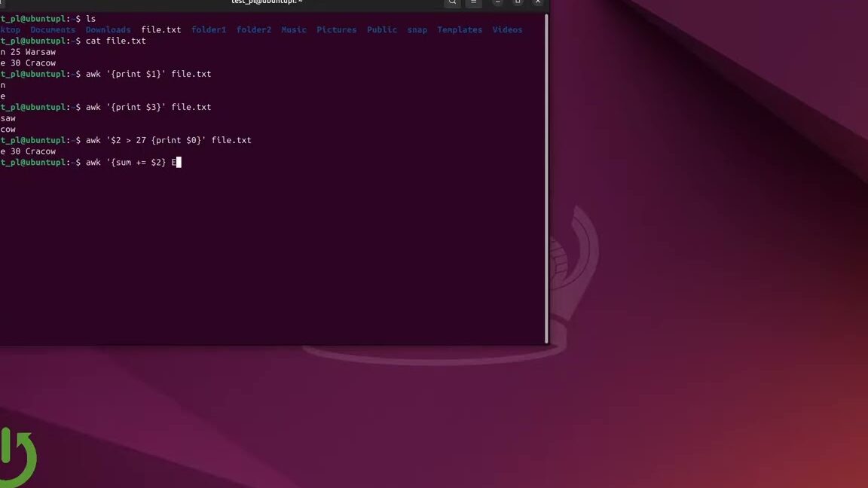868x488 pixels.
Task: Minimize the terminal window
Action: (x=497, y=2)
